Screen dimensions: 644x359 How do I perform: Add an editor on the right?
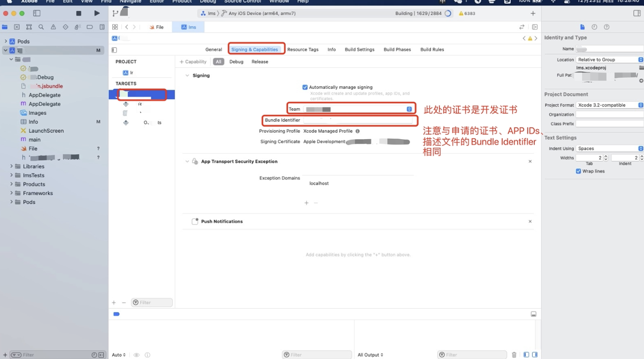pos(535,27)
